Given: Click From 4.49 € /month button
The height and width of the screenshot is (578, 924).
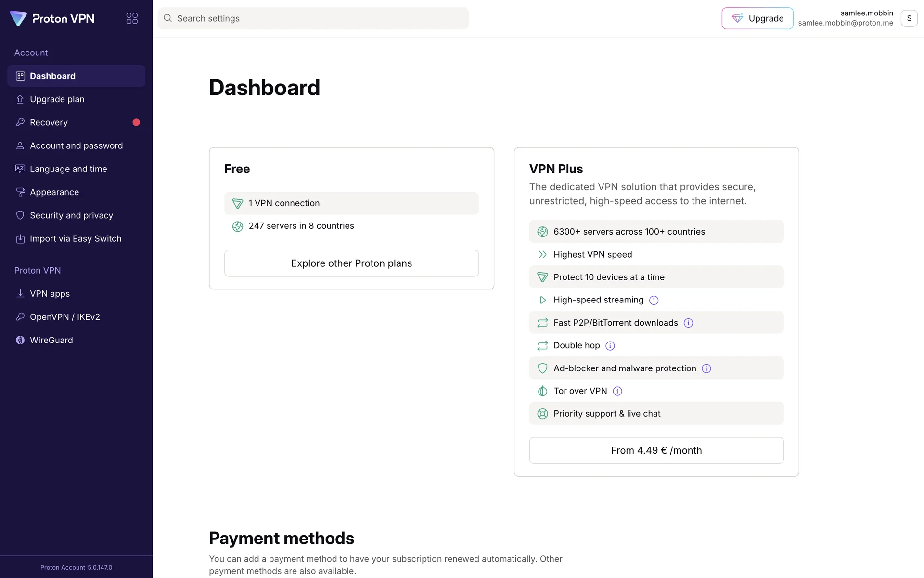Looking at the screenshot, I should click(656, 450).
